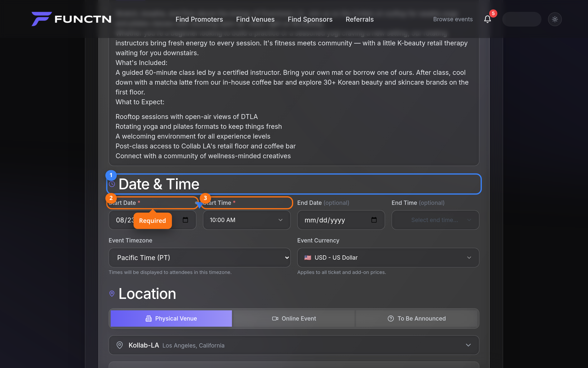Image resolution: width=588 pixels, height=368 pixels.
Task: Select the Physical Venue tab
Action: point(171,318)
